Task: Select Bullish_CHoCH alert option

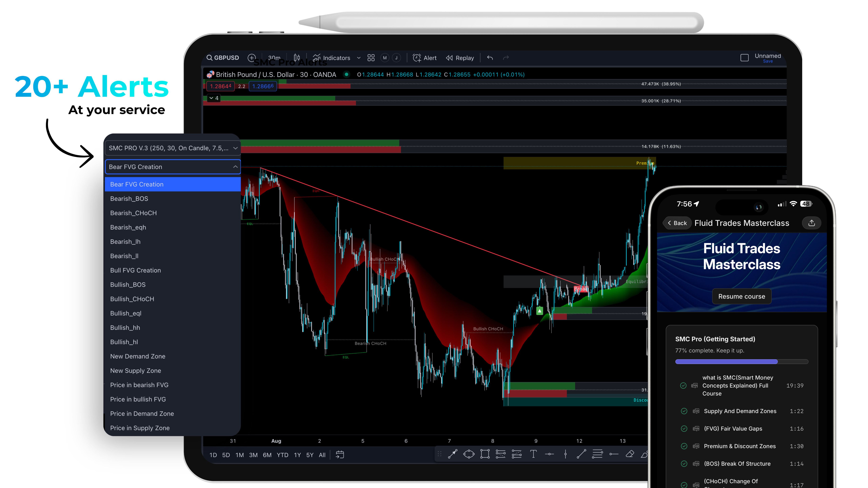Action: (132, 299)
